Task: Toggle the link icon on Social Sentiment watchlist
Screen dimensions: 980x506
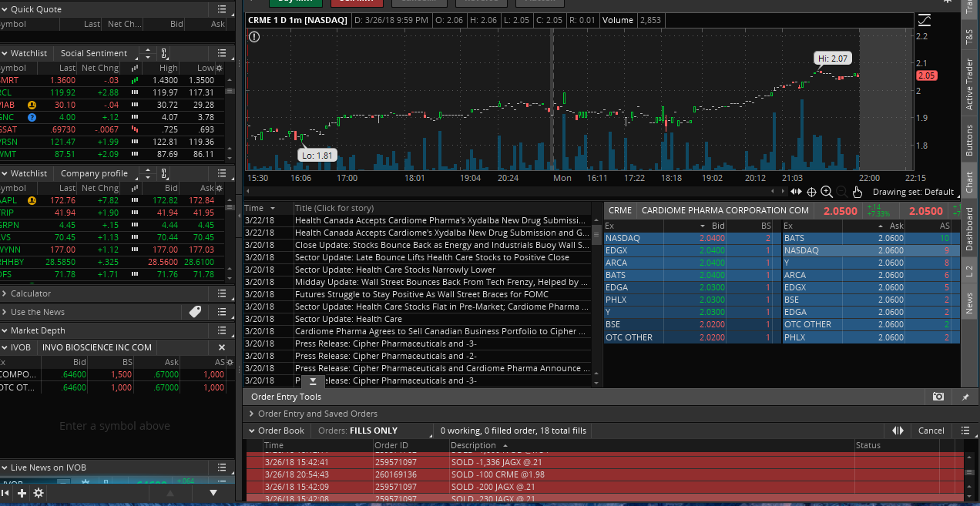Action: point(163,53)
